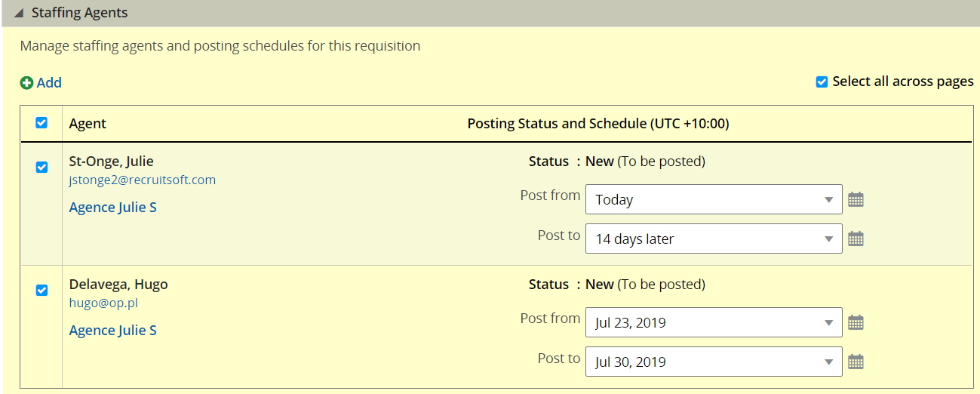The height and width of the screenshot is (394, 980).
Task: Open the 'Jul 23, 2019' dropdown
Action: coord(714,323)
